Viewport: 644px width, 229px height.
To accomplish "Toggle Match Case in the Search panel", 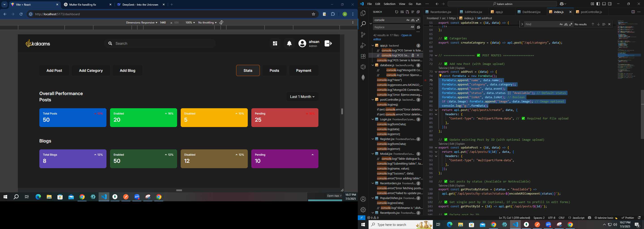I will pyautogui.click(x=408, y=20).
